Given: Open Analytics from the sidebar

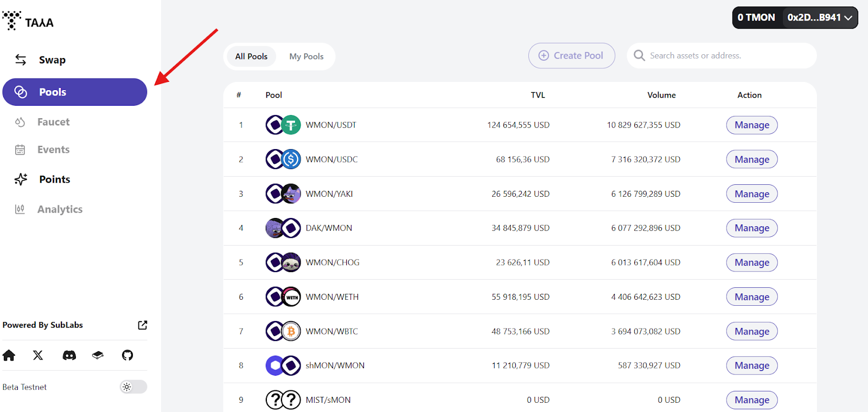Looking at the screenshot, I should click(60, 209).
